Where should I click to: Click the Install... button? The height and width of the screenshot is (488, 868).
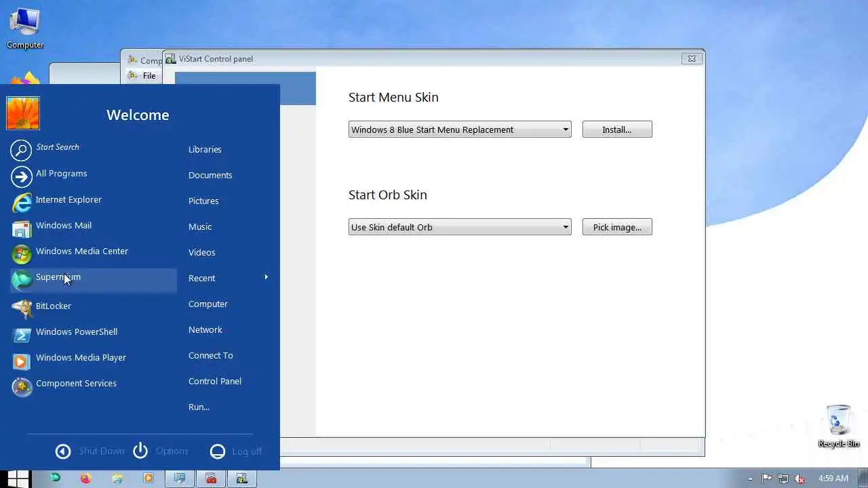[617, 129]
